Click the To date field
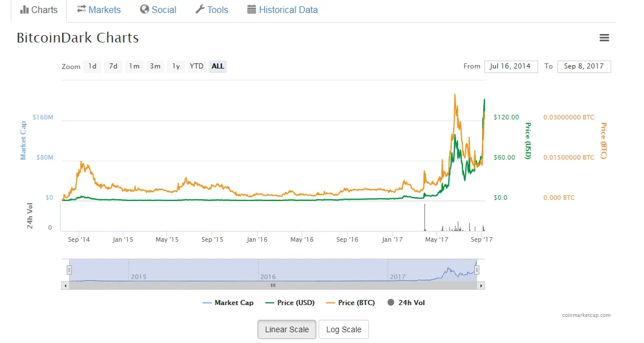The image size is (644, 343). coord(584,67)
